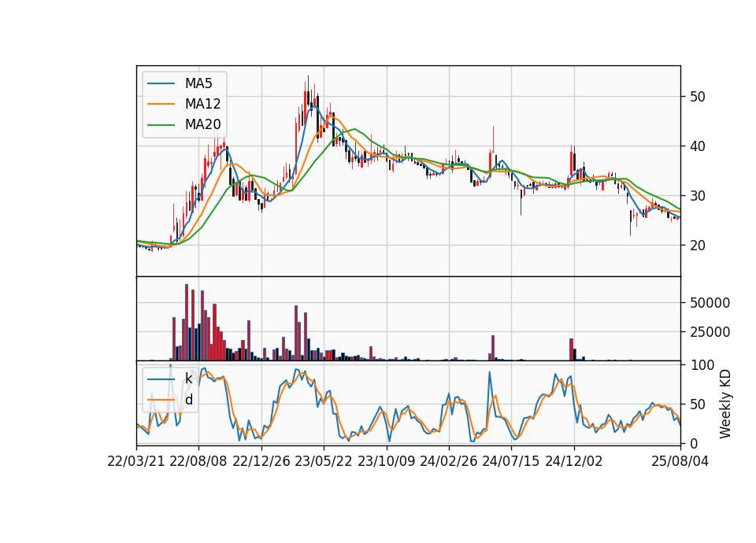Click the MA5 legend label
This screenshot has height=543, width=756.
coord(198,83)
